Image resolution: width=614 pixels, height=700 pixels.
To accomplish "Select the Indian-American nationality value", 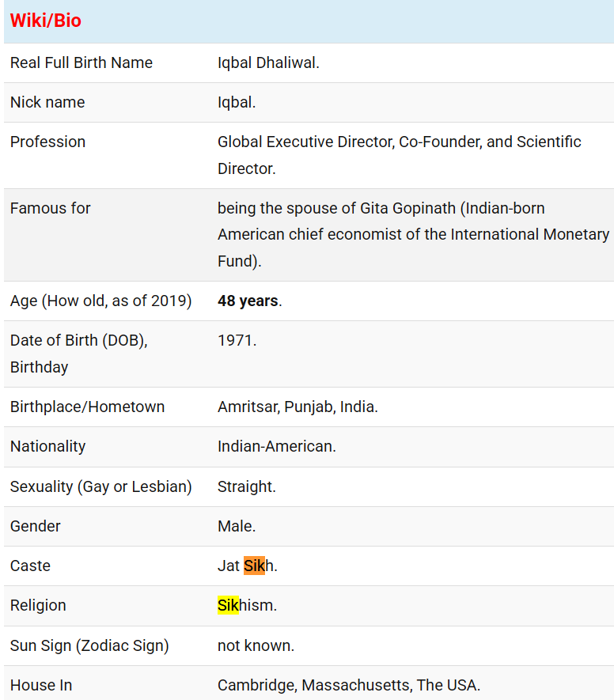I will click(277, 446).
